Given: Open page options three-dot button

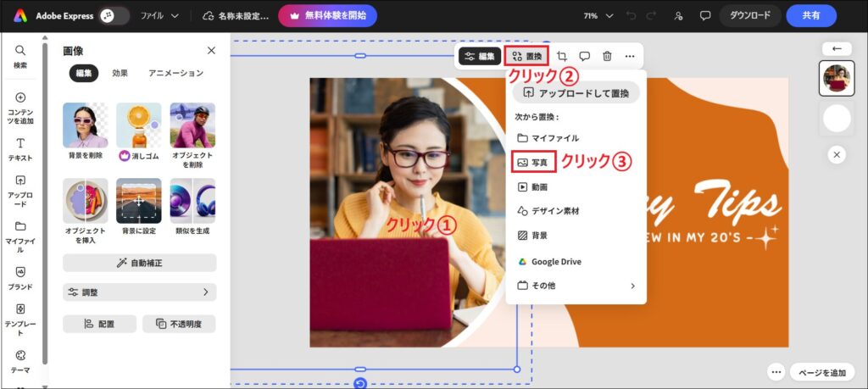Looking at the screenshot, I should 776,372.
